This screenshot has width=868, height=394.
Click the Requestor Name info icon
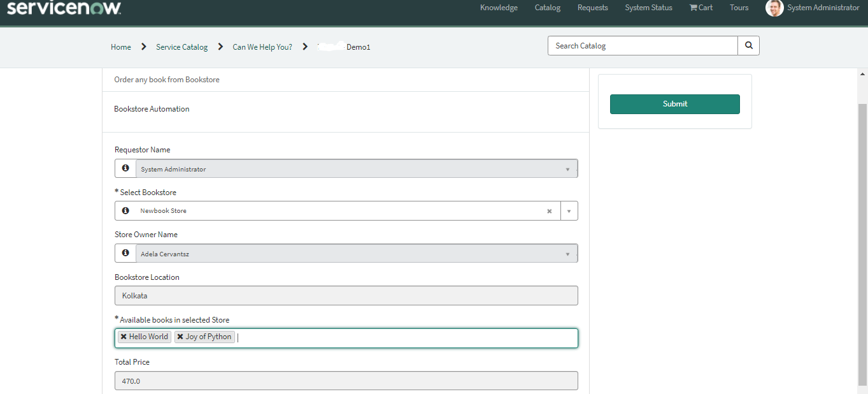pyautogui.click(x=125, y=168)
